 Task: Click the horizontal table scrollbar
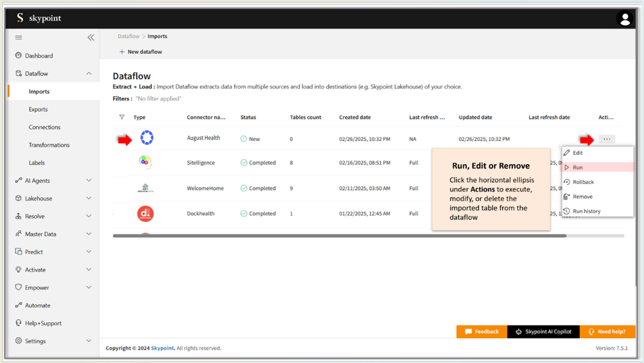pyautogui.click(x=339, y=236)
